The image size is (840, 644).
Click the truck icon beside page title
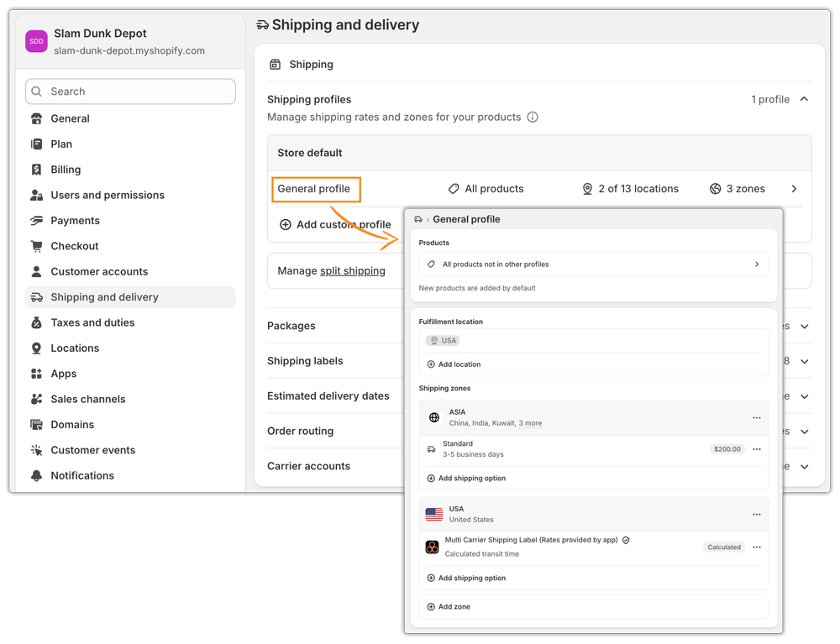point(262,24)
